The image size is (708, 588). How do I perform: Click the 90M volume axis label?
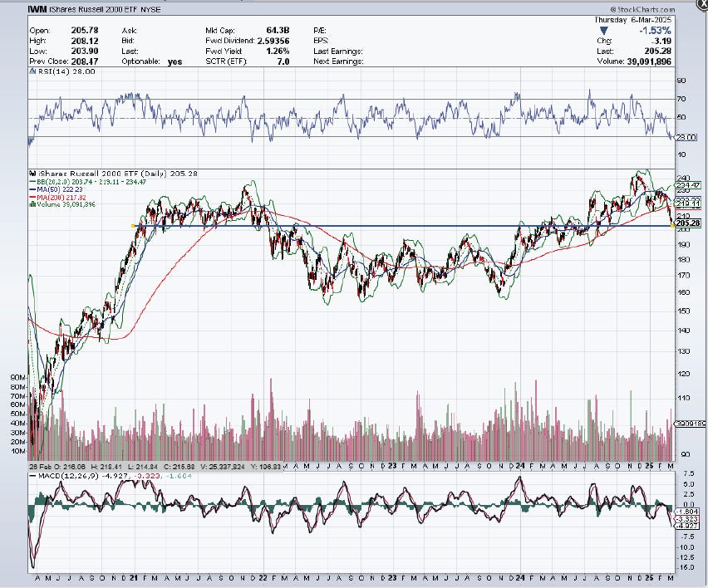click(x=18, y=377)
